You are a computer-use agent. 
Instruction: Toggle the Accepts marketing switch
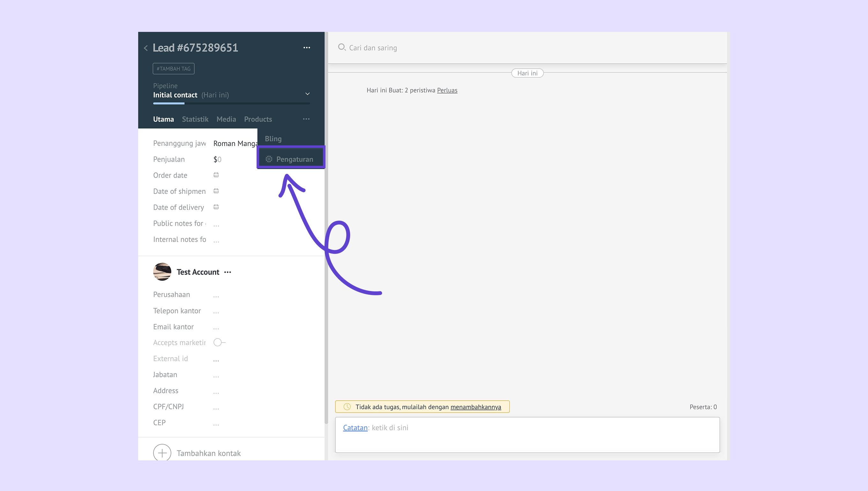(219, 343)
